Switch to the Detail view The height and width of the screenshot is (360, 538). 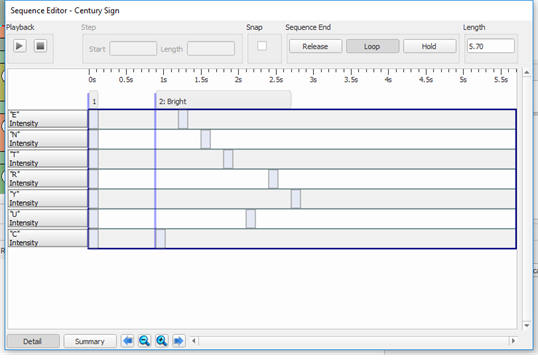33,341
